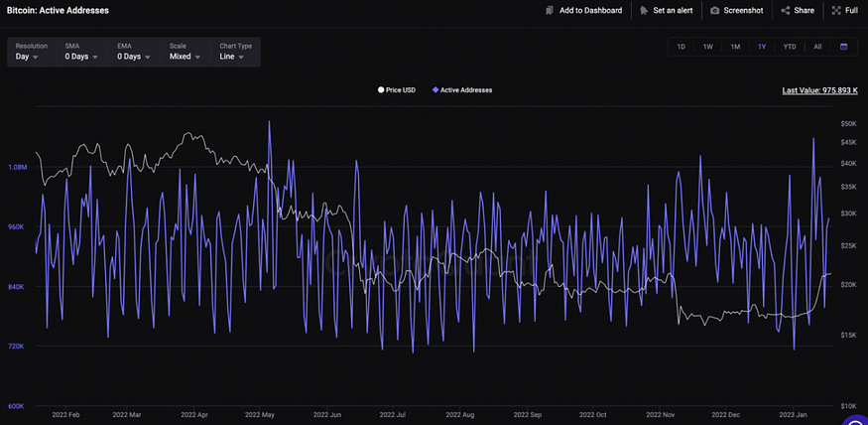Click the Share network icon
This screenshot has width=868, height=425.
(785, 11)
